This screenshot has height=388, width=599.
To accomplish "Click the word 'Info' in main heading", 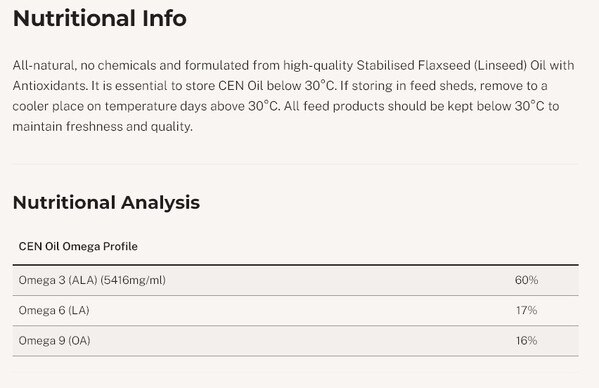I will coord(164,18).
